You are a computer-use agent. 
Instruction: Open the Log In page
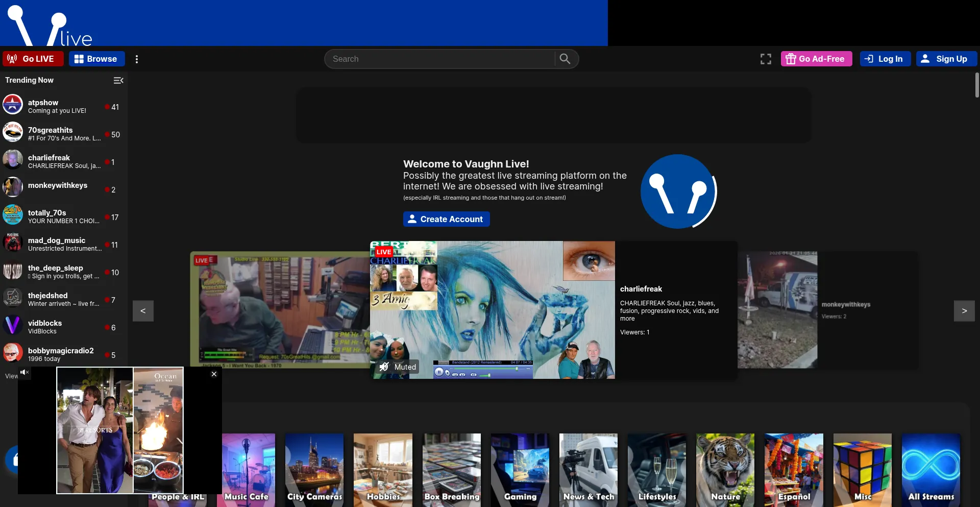(x=885, y=59)
